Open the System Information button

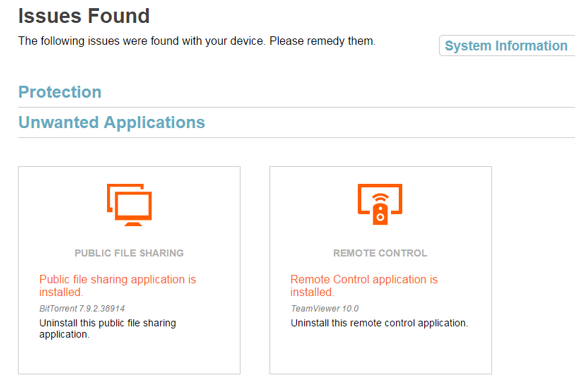pos(507,46)
